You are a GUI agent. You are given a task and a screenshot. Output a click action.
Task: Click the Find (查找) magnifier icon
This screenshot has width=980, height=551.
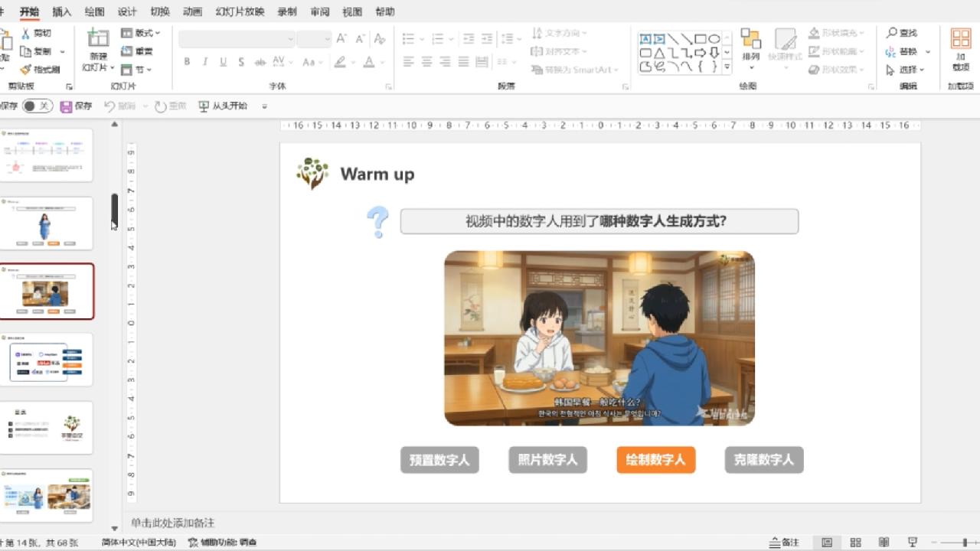pyautogui.click(x=891, y=33)
